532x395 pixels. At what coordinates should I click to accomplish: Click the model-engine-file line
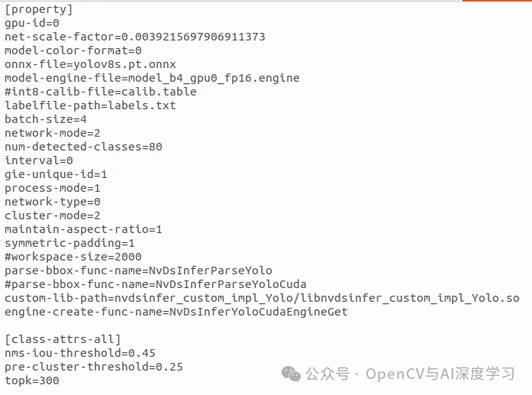[152, 78]
